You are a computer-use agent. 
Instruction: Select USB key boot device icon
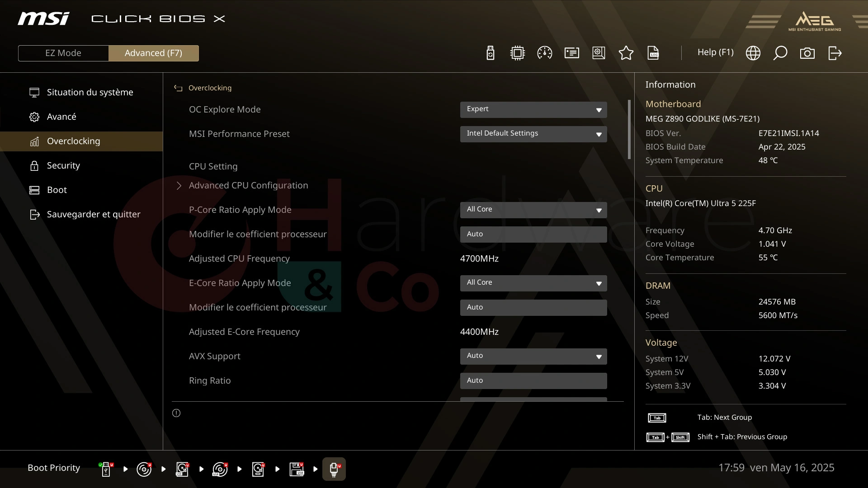tap(106, 469)
